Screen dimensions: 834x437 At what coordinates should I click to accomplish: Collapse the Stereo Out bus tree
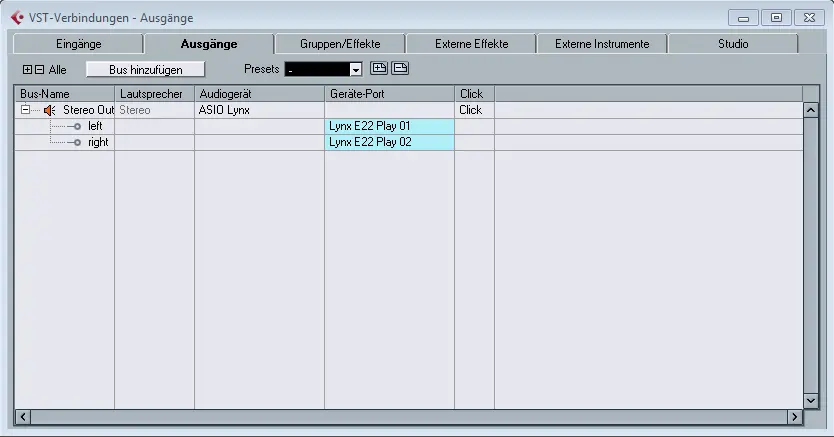point(26,110)
